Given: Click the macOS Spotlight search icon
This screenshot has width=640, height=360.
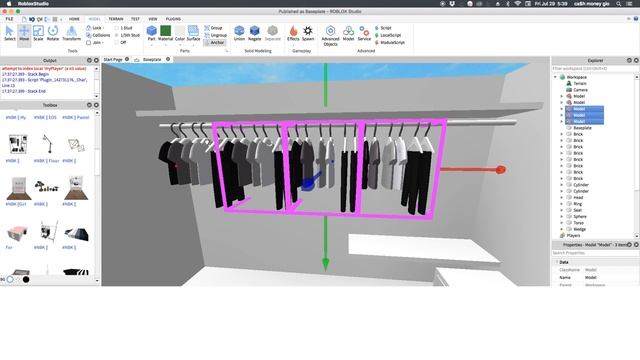Looking at the screenshot, I should pyautogui.click(x=619, y=4).
